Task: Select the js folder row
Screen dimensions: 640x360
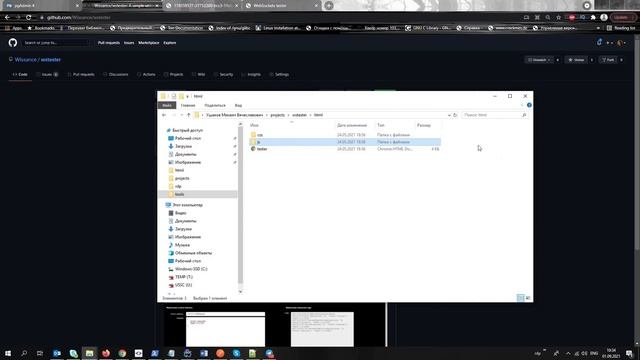Action: (345, 142)
